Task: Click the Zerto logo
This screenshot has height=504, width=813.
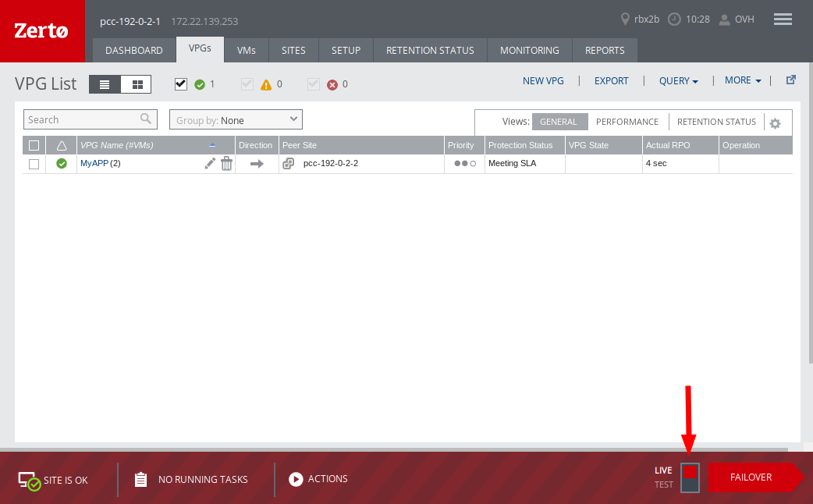Action: pyautogui.click(x=42, y=30)
